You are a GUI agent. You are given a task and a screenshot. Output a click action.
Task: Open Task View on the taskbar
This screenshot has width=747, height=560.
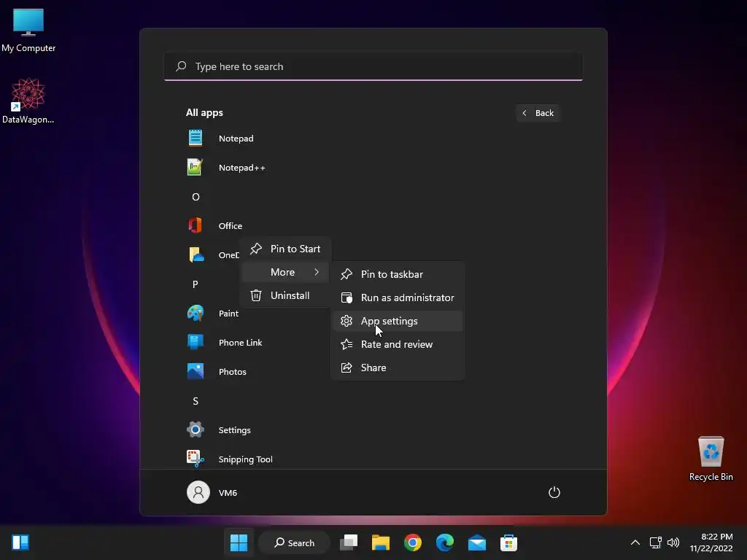tap(349, 542)
